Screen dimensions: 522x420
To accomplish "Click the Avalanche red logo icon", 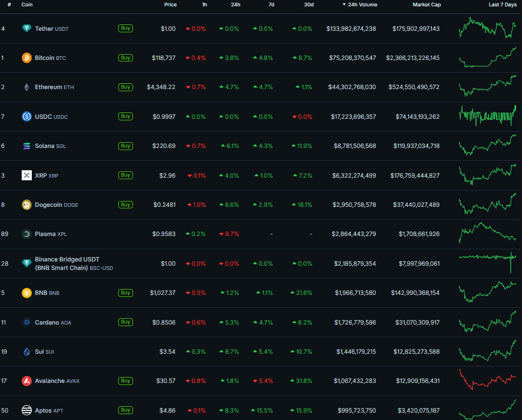I will click(26, 381).
